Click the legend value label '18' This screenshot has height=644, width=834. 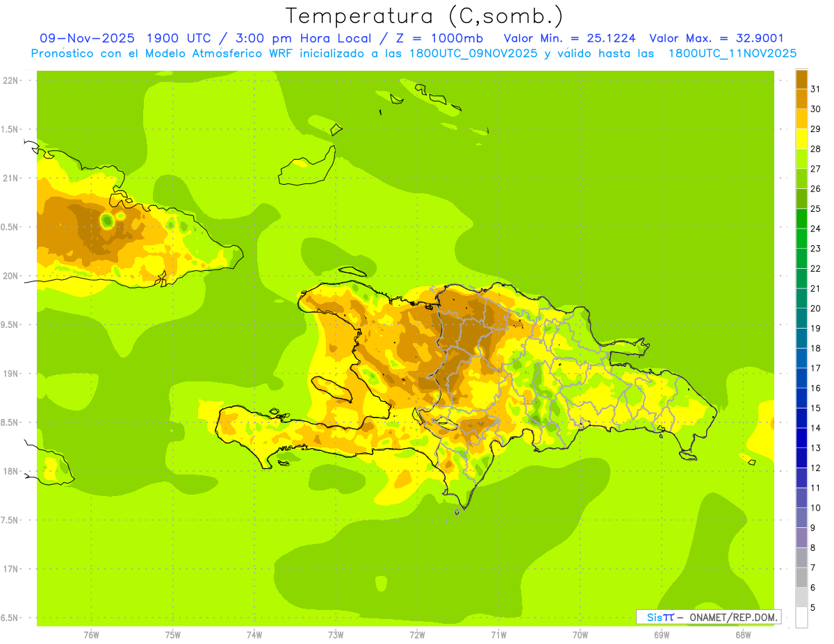(x=816, y=348)
